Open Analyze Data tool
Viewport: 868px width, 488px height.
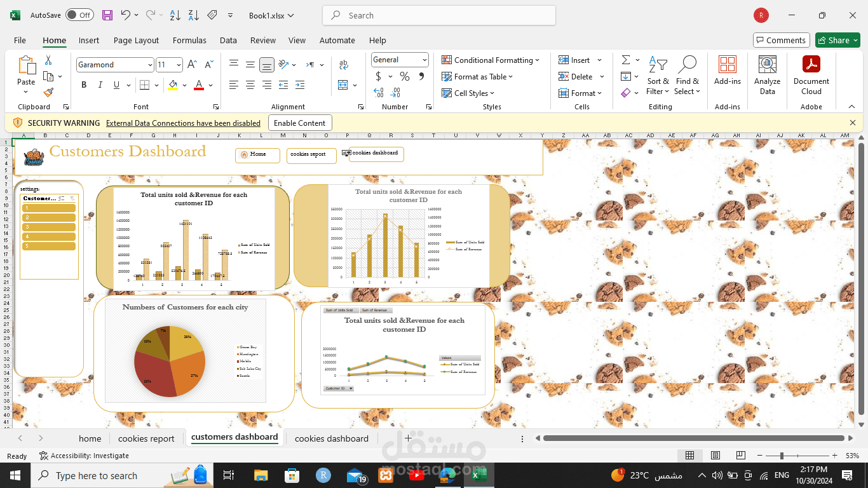pyautogui.click(x=768, y=75)
